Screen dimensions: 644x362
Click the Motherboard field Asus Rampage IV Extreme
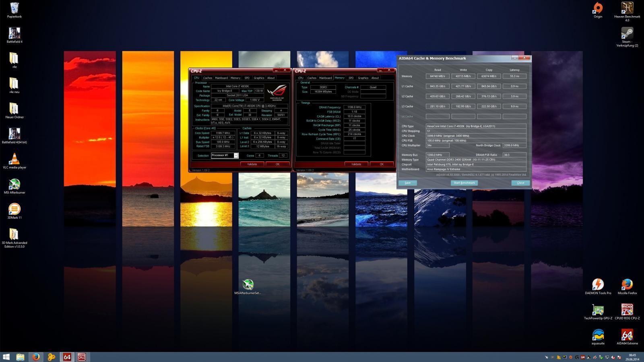tap(476, 169)
